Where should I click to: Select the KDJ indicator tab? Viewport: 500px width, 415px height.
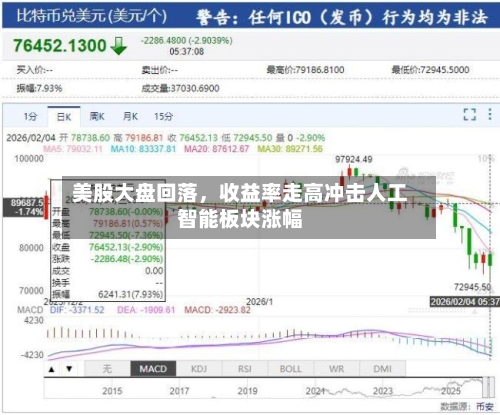(199, 369)
